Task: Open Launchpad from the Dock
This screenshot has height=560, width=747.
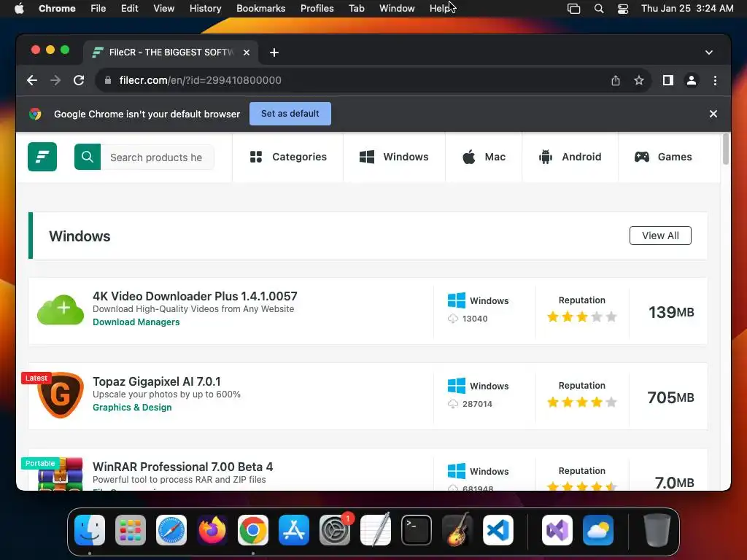Action: pyautogui.click(x=131, y=530)
